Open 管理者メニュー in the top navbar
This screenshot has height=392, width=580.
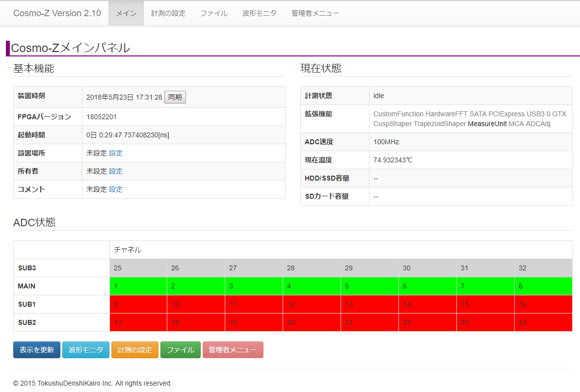pyautogui.click(x=315, y=13)
